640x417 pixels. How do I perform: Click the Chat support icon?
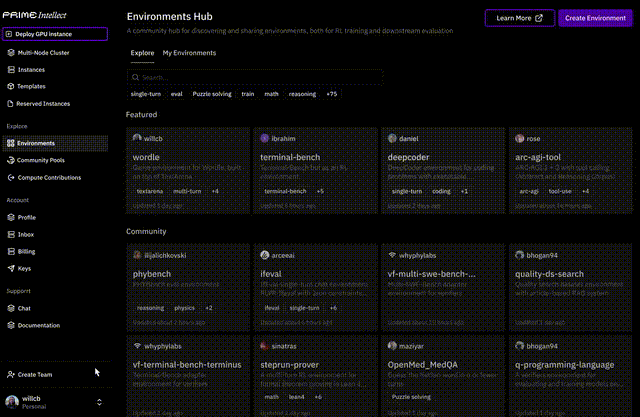pos(11,308)
